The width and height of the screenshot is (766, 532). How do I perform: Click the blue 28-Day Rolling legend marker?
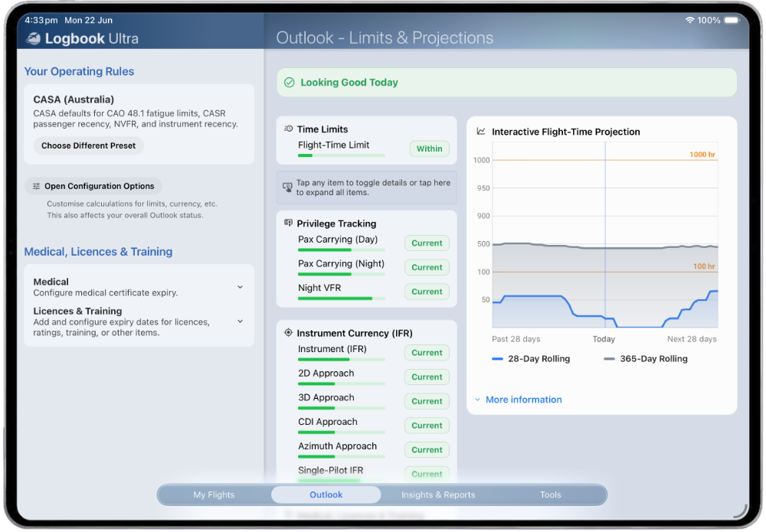pyautogui.click(x=498, y=359)
